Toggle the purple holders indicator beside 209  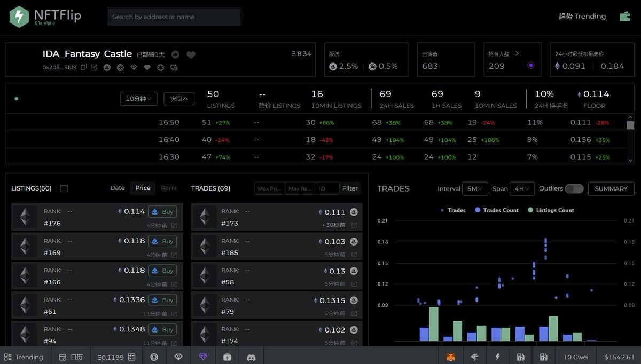[x=531, y=66]
